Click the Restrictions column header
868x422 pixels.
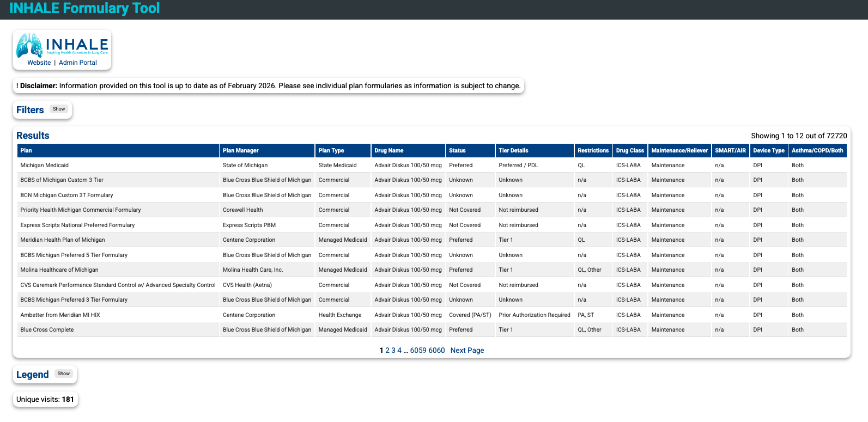point(593,150)
